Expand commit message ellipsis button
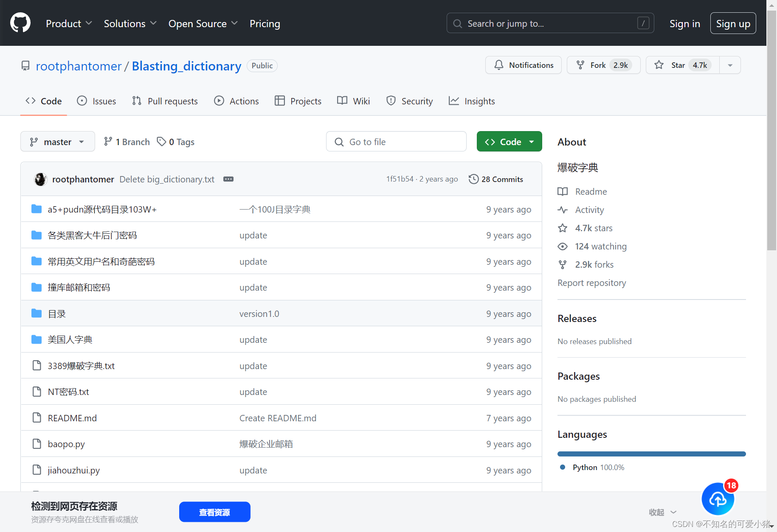Image resolution: width=777 pixels, height=532 pixels. tap(228, 179)
